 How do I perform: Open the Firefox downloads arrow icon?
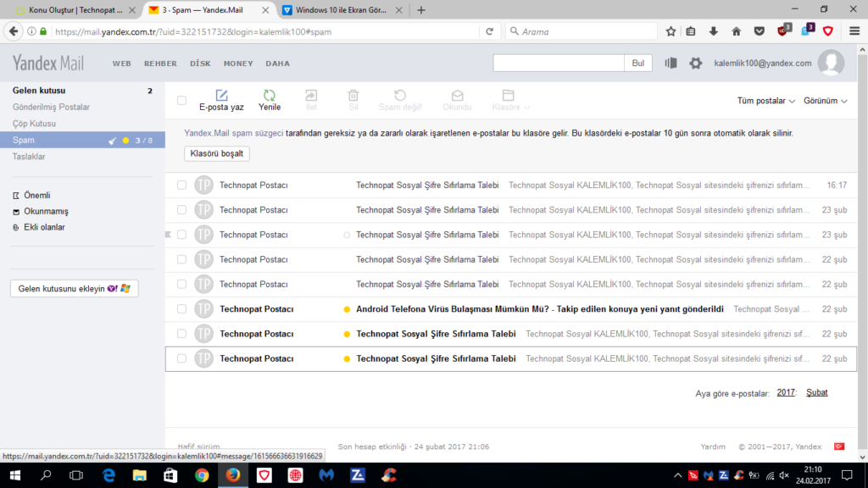pyautogui.click(x=714, y=31)
